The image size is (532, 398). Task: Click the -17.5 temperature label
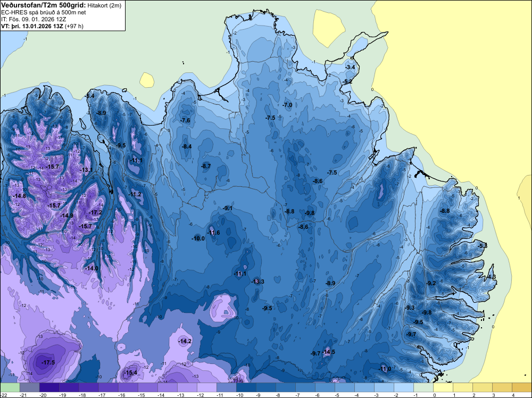(48, 362)
